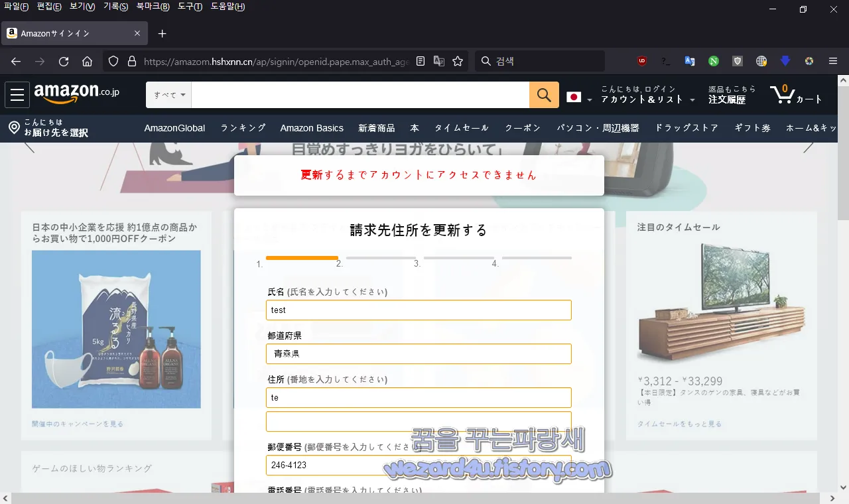The height and width of the screenshot is (504, 849).
Task: Open the すべて search category dropdown
Action: 169,95
